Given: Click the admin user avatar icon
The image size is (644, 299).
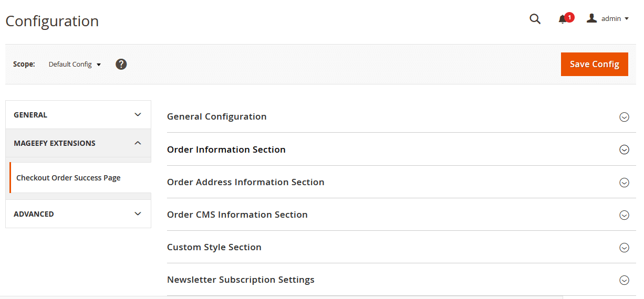Looking at the screenshot, I should [592, 18].
